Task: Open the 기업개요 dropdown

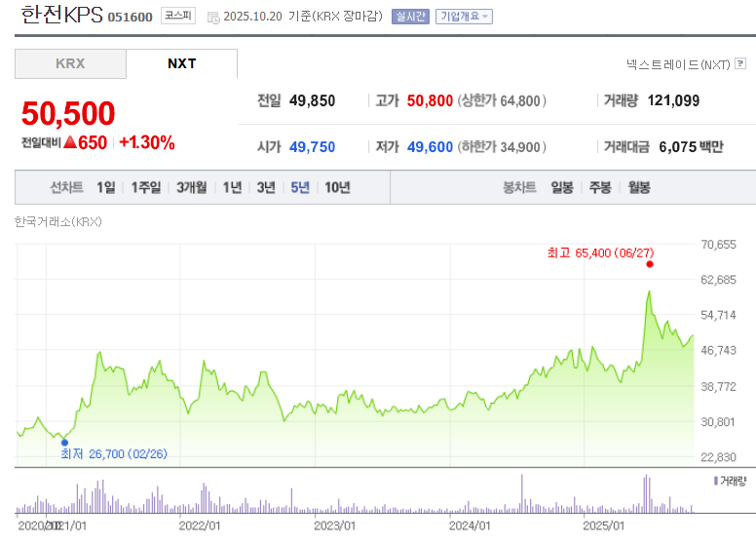Action: point(464,17)
